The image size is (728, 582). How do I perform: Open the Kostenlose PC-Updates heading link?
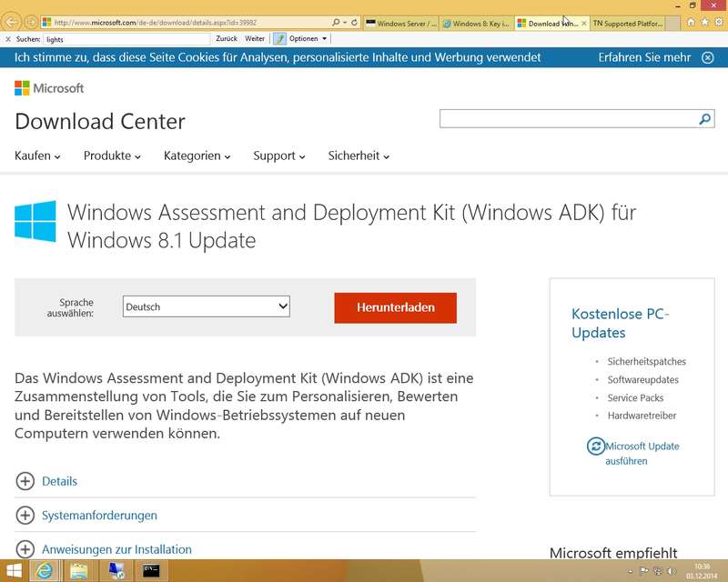pos(621,324)
